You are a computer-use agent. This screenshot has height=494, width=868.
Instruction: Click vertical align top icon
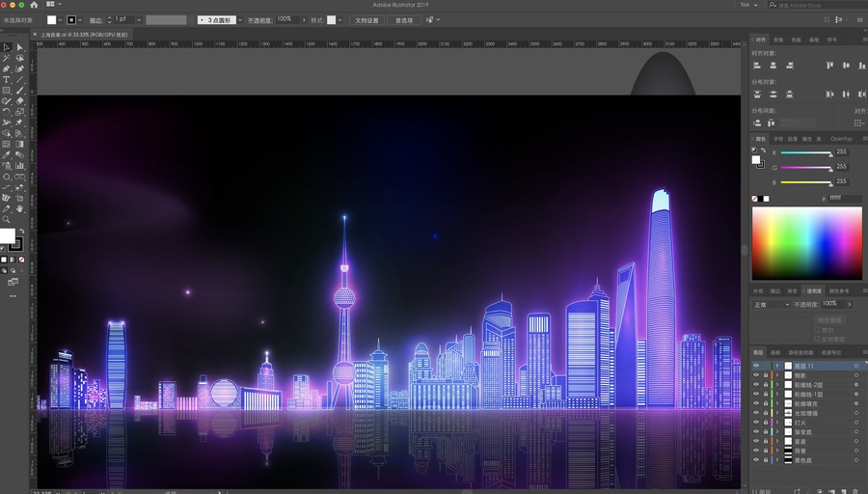(x=829, y=66)
